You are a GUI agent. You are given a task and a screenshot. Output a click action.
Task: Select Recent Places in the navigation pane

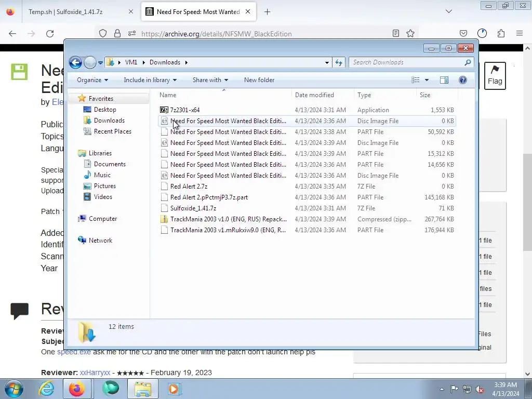tap(112, 131)
